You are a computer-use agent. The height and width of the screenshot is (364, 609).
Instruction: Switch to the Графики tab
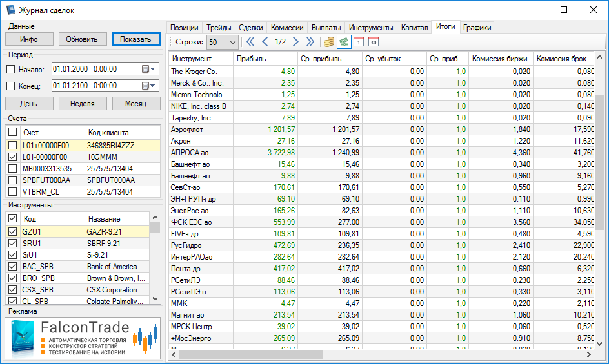[477, 28]
